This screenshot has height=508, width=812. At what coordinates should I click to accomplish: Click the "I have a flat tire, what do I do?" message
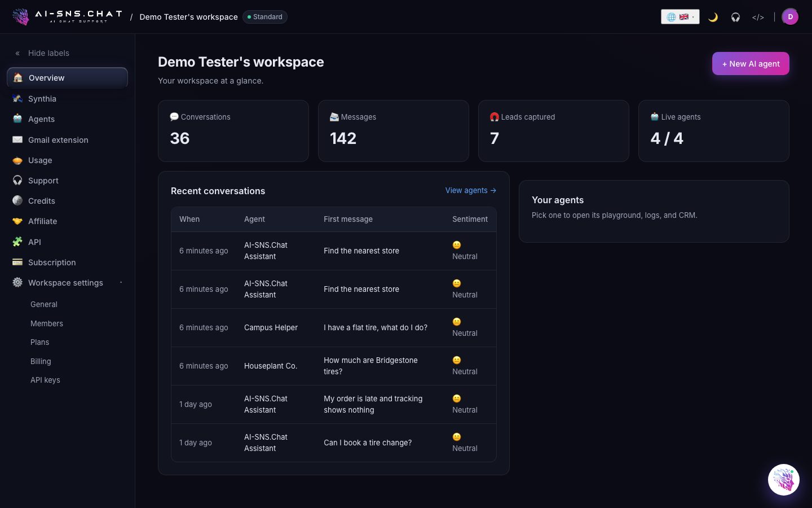(x=376, y=327)
